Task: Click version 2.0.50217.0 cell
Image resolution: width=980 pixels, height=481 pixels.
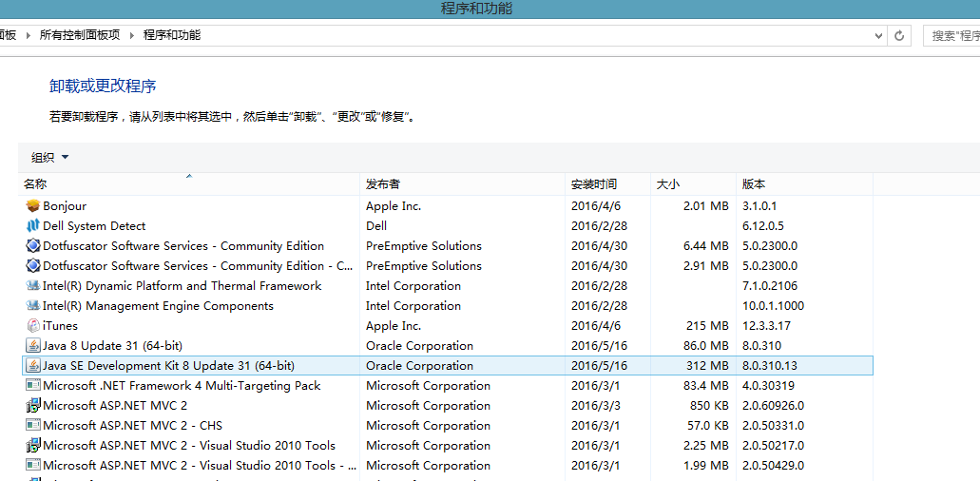Action: (773, 446)
